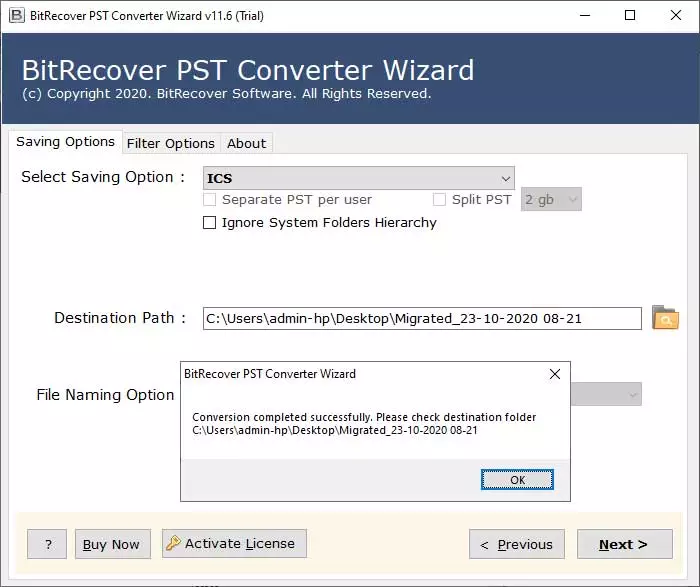Click the Buy Now button
The image size is (700, 587).
click(111, 544)
